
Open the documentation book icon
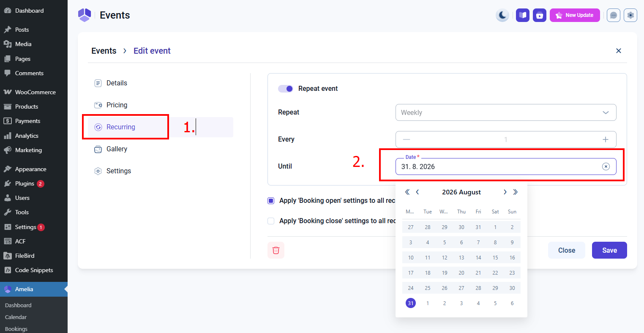[x=523, y=15]
